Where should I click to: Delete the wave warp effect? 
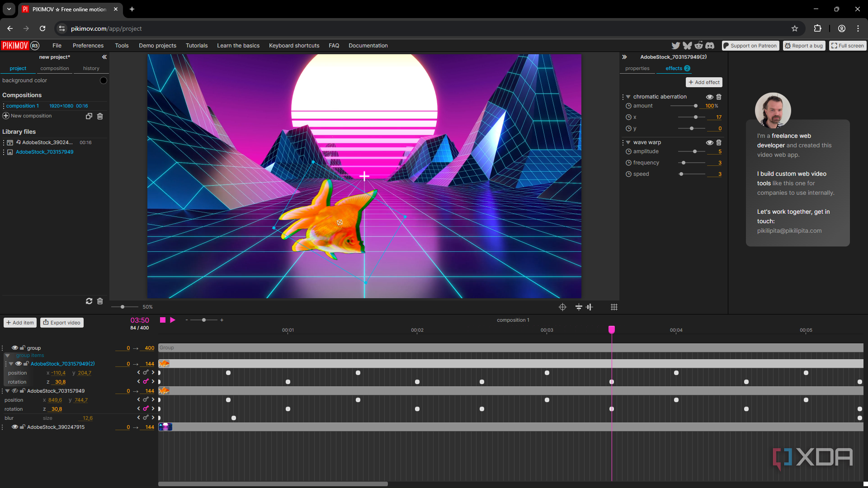719,142
